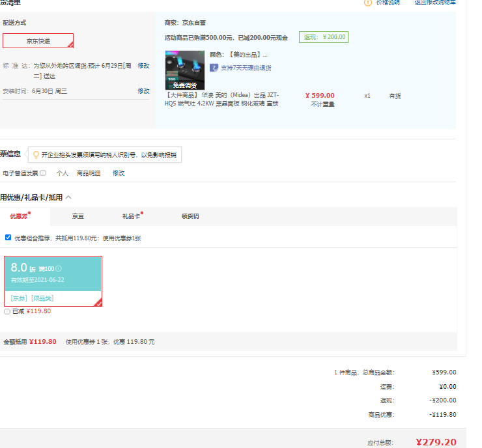Click 价格说明 link
The width and height of the screenshot is (482, 448).
point(388,3)
